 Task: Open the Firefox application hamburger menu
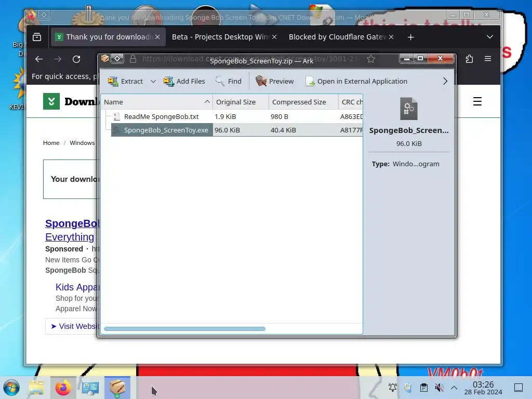tap(488, 59)
